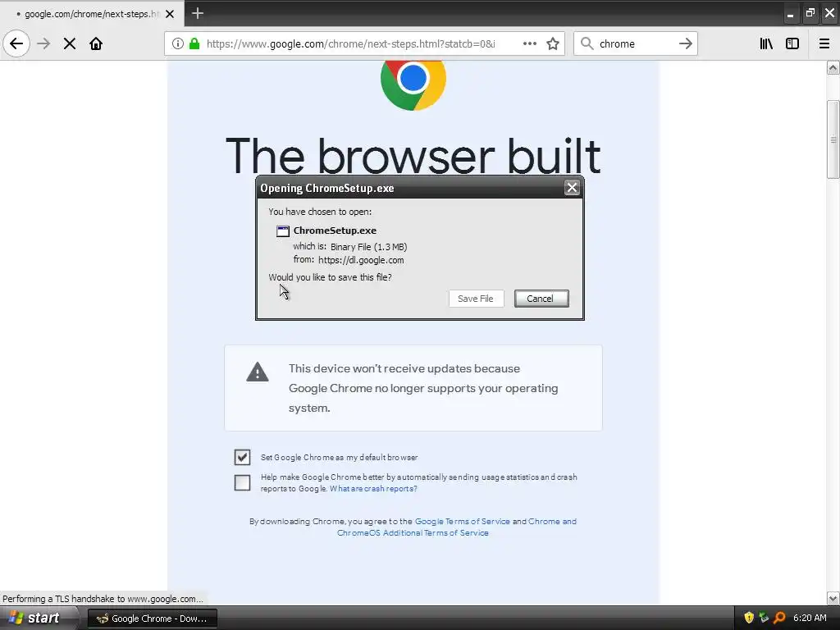This screenshot has height=630, width=840.
Task: View site information icon in address bar
Action: click(x=178, y=43)
